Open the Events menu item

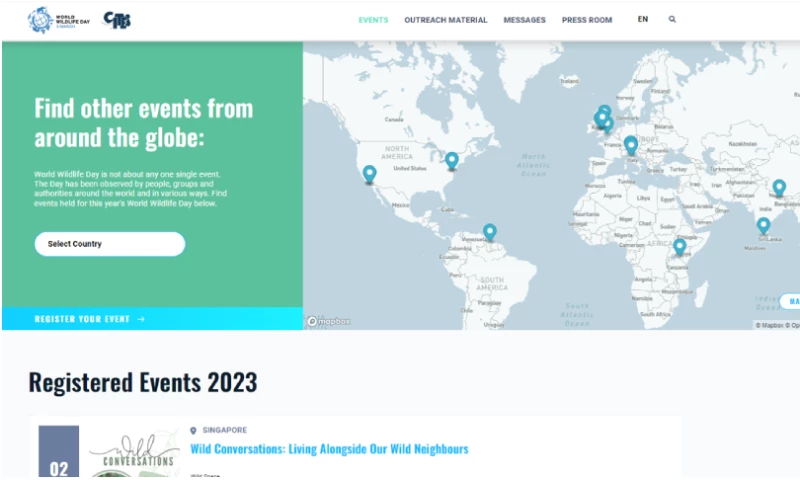point(373,20)
